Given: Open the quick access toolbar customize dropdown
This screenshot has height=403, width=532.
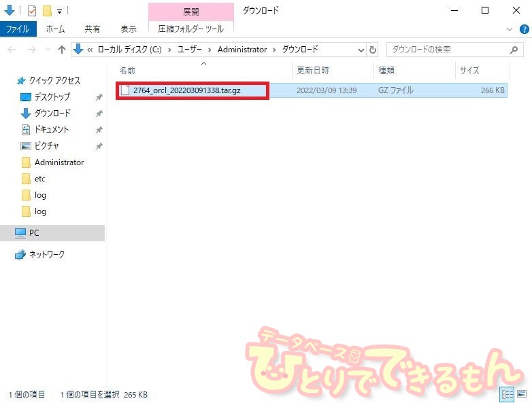Looking at the screenshot, I should pyautogui.click(x=60, y=12).
